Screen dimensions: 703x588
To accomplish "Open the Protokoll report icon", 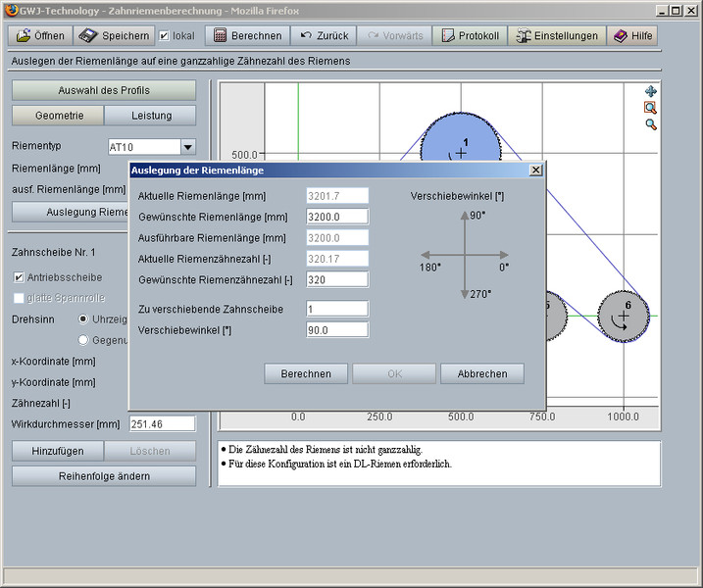I will [x=446, y=36].
